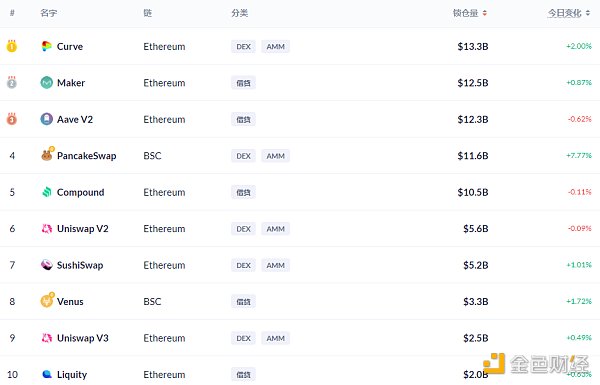
Task: Click the 名字 column header
Action: point(49,13)
